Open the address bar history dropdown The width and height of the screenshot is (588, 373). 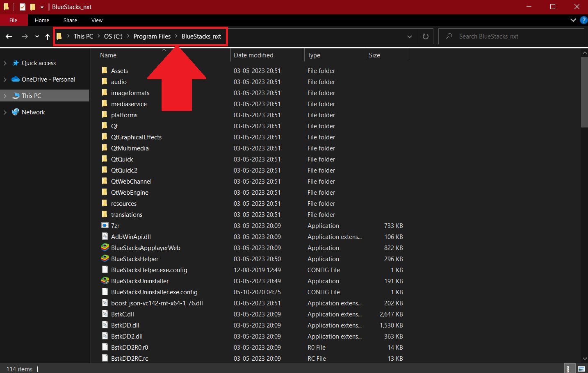point(409,36)
